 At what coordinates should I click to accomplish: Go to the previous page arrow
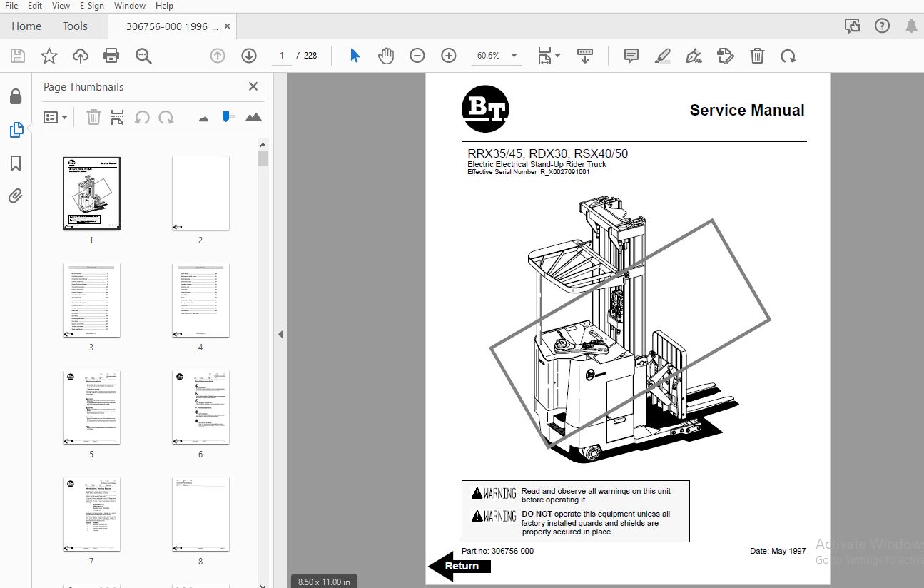point(218,56)
